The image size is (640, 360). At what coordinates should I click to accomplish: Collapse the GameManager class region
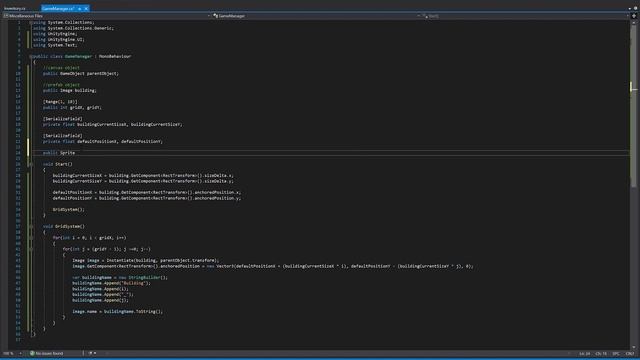(31, 56)
